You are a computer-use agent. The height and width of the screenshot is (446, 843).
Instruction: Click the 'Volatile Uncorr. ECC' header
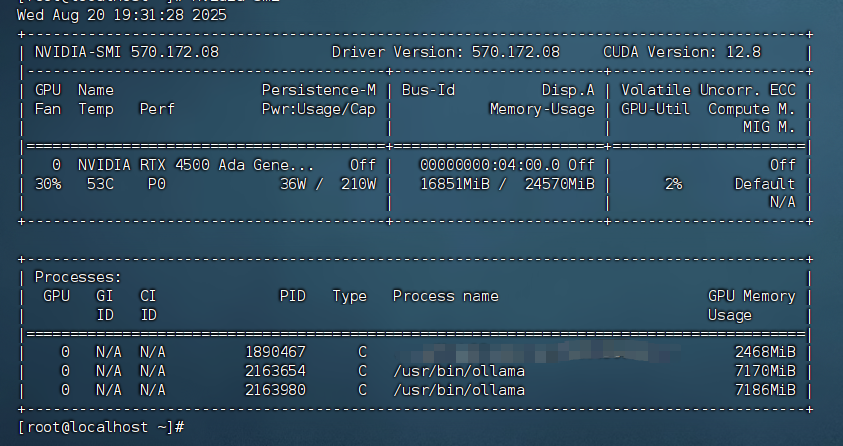(x=709, y=90)
